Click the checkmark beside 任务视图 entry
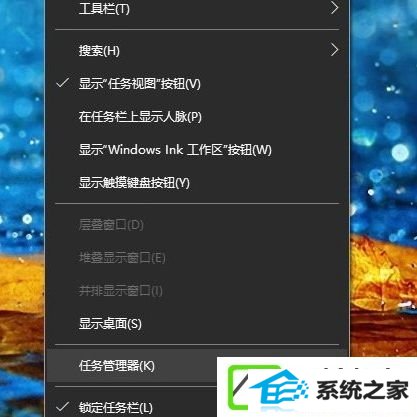417x417 pixels. 62,83
